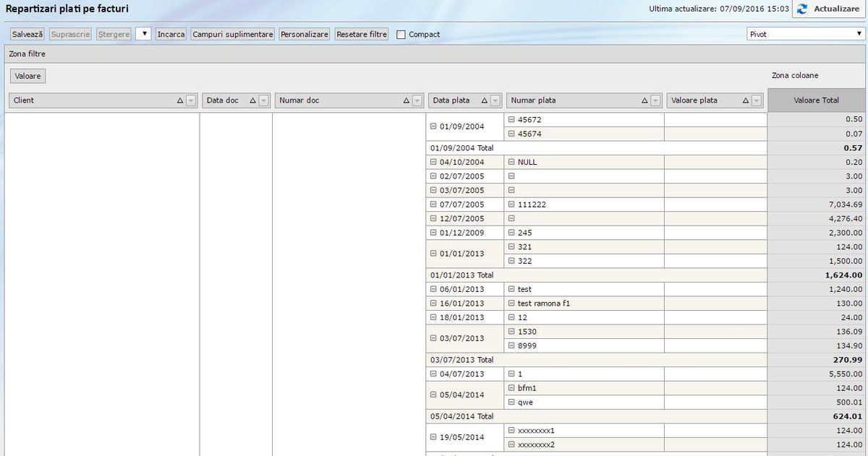Enable the Compact checkbox
This screenshot has width=868, height=456.
tap(401, 35)
